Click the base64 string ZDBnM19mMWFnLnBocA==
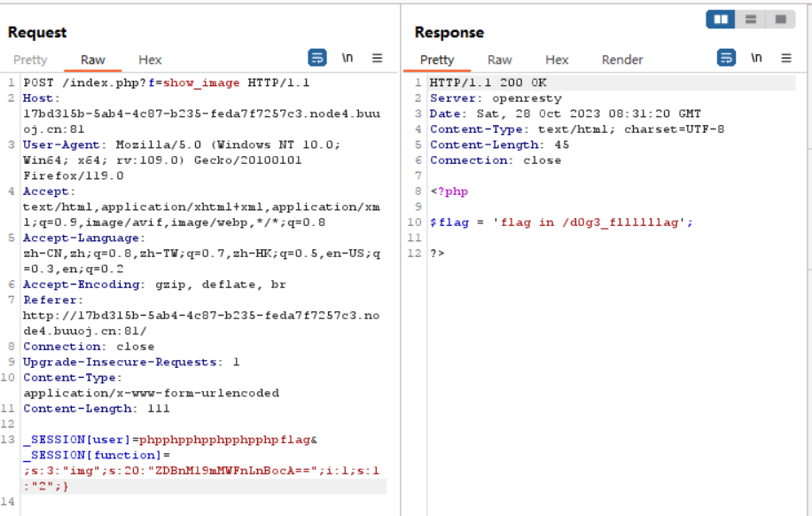Image resolution: width=812 pixels, height=516 pixels. point(232,471)
